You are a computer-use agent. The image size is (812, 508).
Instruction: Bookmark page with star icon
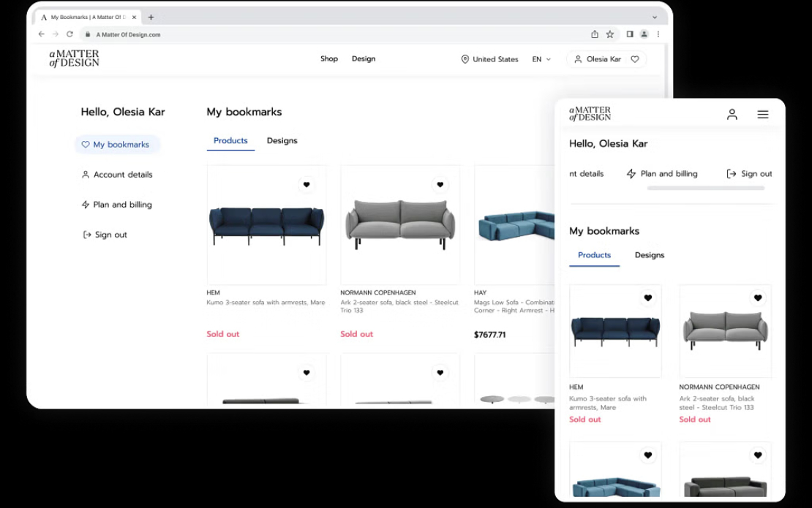pyautogui.click(x=610, y=34)
